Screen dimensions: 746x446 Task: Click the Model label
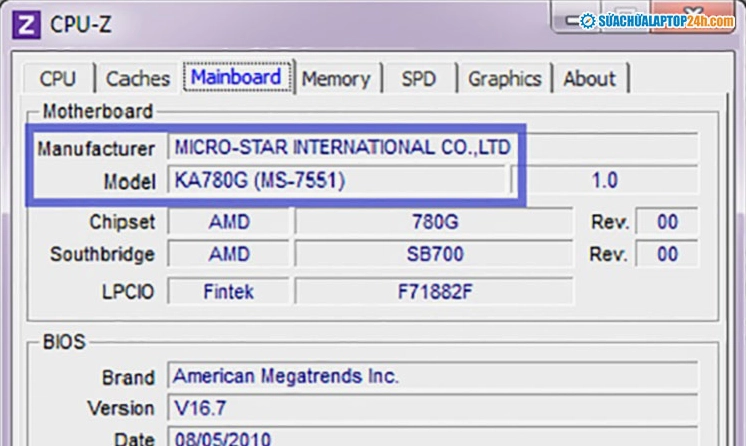[x=129, y=181]
